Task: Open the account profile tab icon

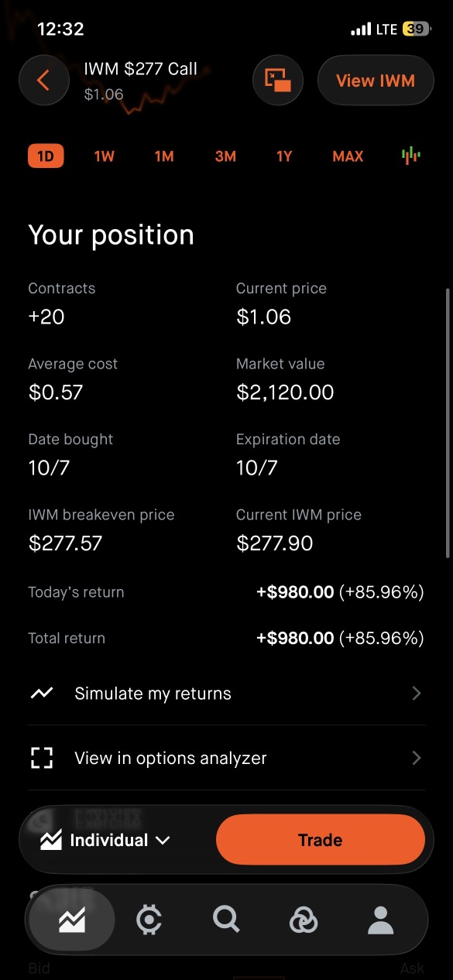Action: point(380,920)
